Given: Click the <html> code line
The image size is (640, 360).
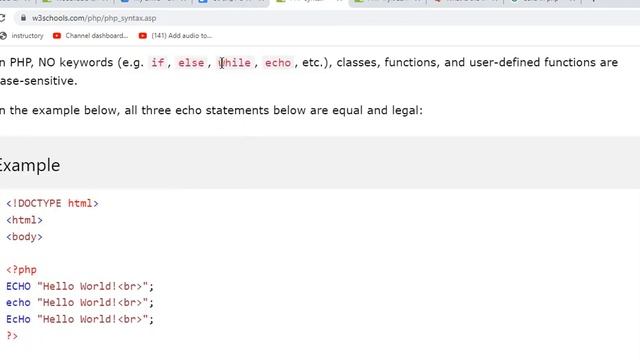Looking at the screenshot, I should (24, 220).
